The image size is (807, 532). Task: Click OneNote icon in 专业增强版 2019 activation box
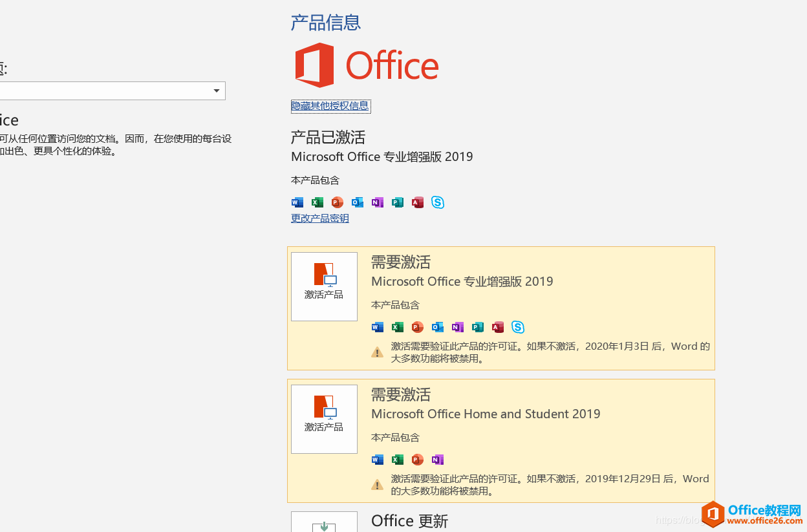click(x=458, y=327)
